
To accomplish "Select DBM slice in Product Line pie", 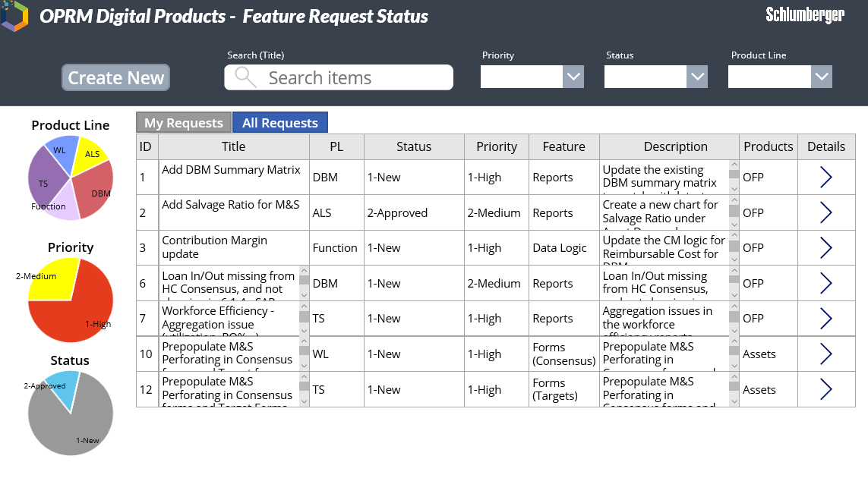I will 94,191.
